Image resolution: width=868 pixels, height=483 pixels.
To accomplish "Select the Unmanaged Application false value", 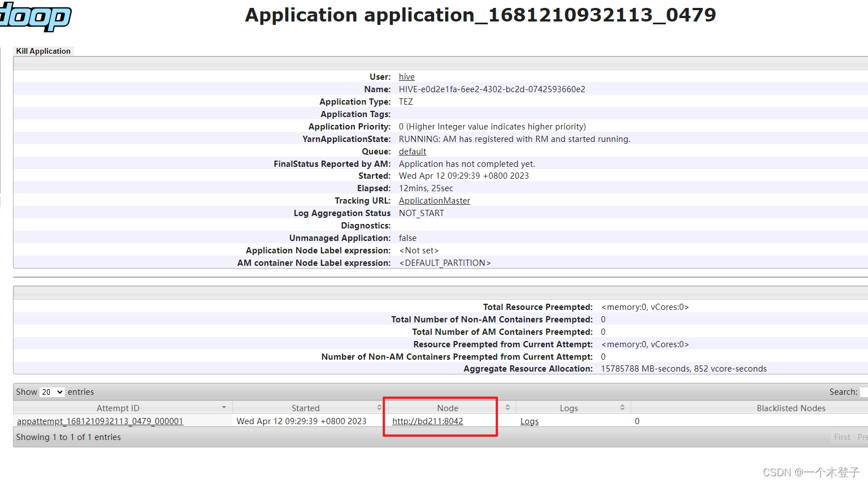I will (407, 238).
